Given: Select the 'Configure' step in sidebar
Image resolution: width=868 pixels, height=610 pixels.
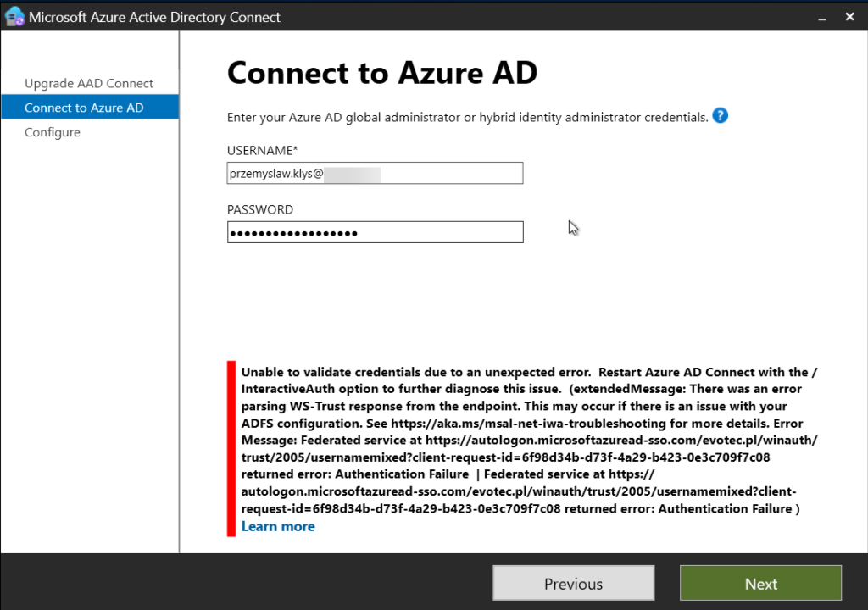Looking at the screenshot, I should click(x=53, y=132).
